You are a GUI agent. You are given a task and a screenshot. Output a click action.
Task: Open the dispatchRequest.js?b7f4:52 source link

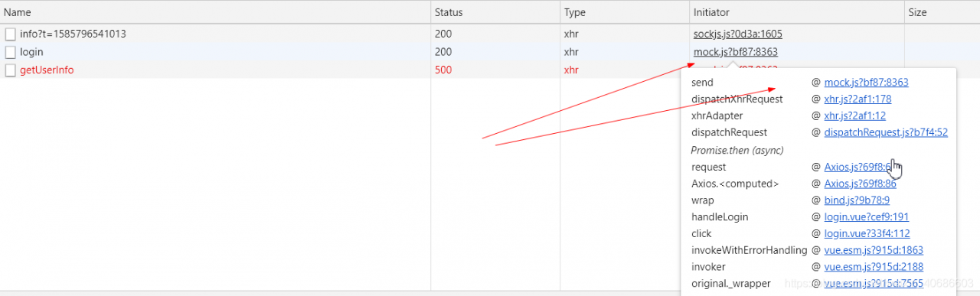886,133
